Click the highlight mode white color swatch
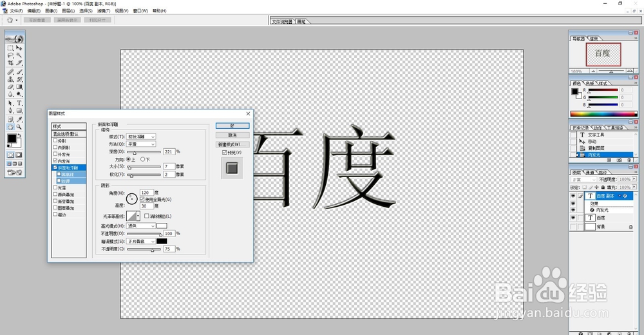Screen dimensions: 644x335 click(162, 225)
